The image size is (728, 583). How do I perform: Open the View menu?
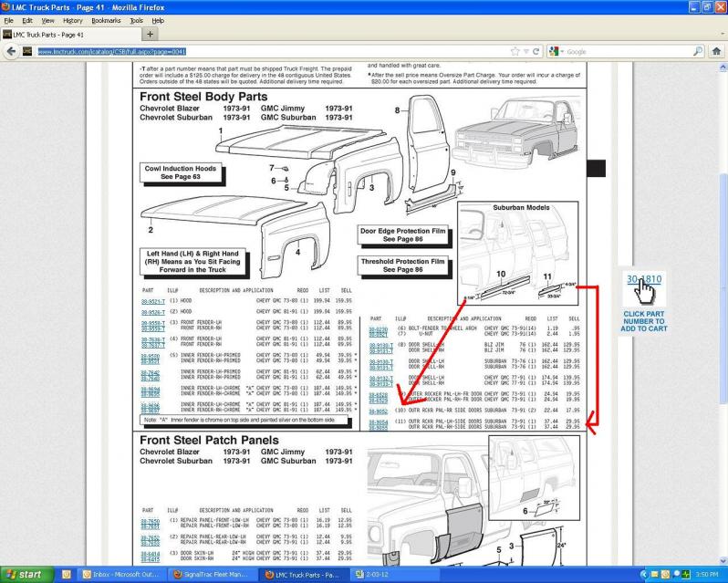click(x=47, y=21)
